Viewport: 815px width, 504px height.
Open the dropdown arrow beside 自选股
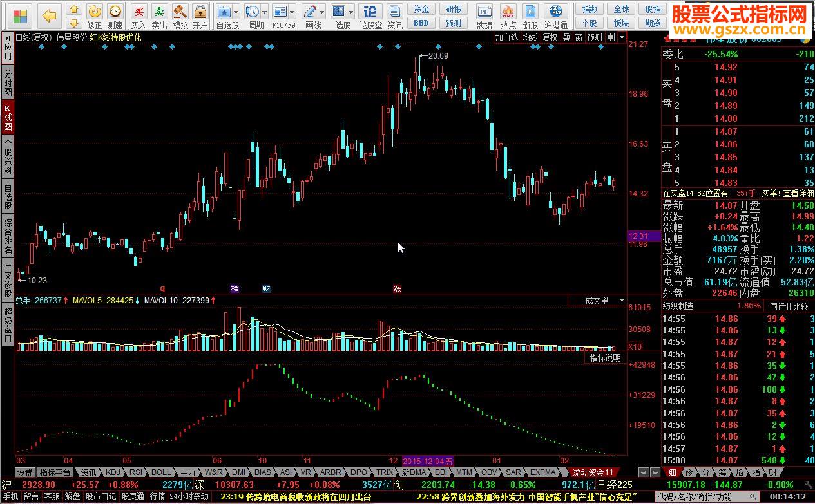(236, 12)
